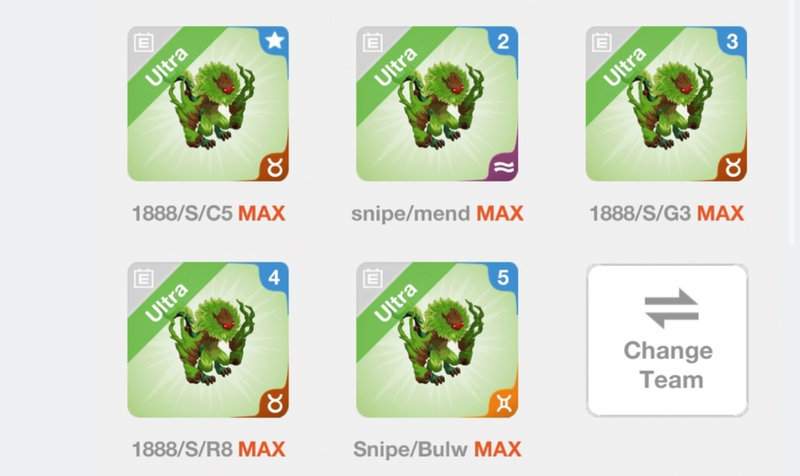Select the snipe/mend monster thumbnail

pos(437,104)
